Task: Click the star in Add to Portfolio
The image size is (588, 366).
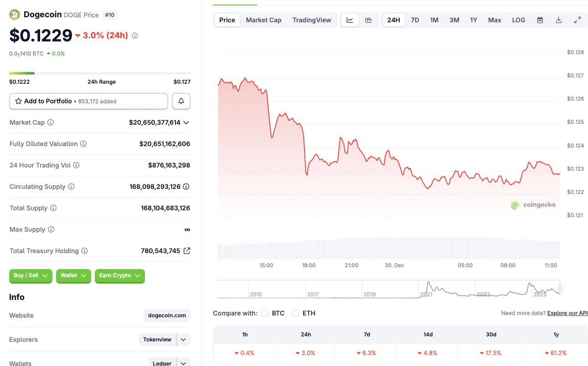Action: [x=18, y=101]
